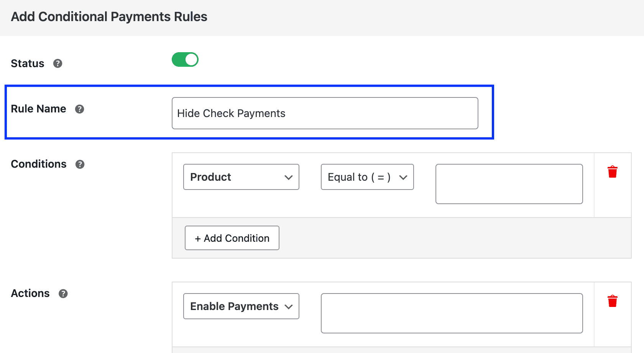Open the Status help tooltip icon
The width and height of the screenshot is (644, 353).
click(58, 64)
